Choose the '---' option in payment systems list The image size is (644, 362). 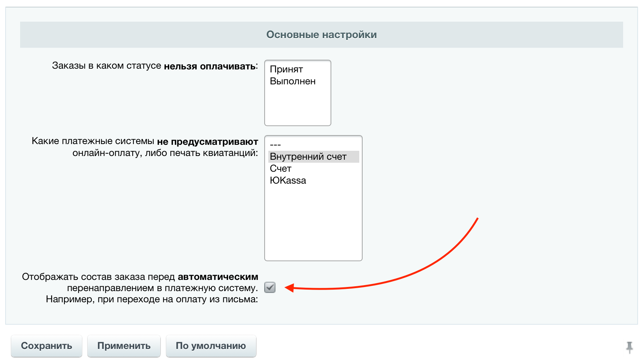coord(275,145)
